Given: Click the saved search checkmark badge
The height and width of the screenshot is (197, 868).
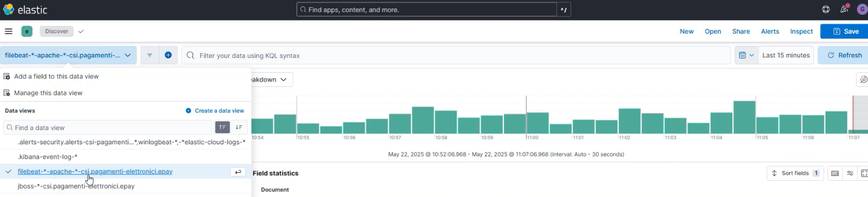Looking at the screenshot, I should click(81, 32).
